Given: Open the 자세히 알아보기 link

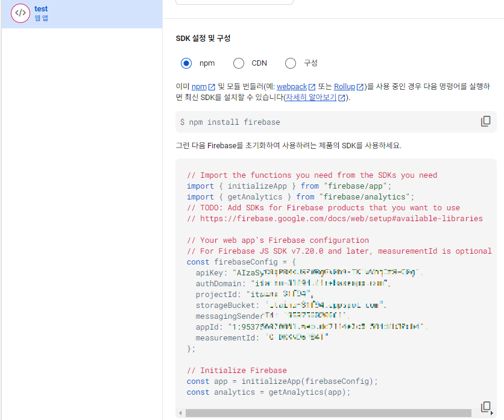Looking at the screenshot, I should 315,98.
